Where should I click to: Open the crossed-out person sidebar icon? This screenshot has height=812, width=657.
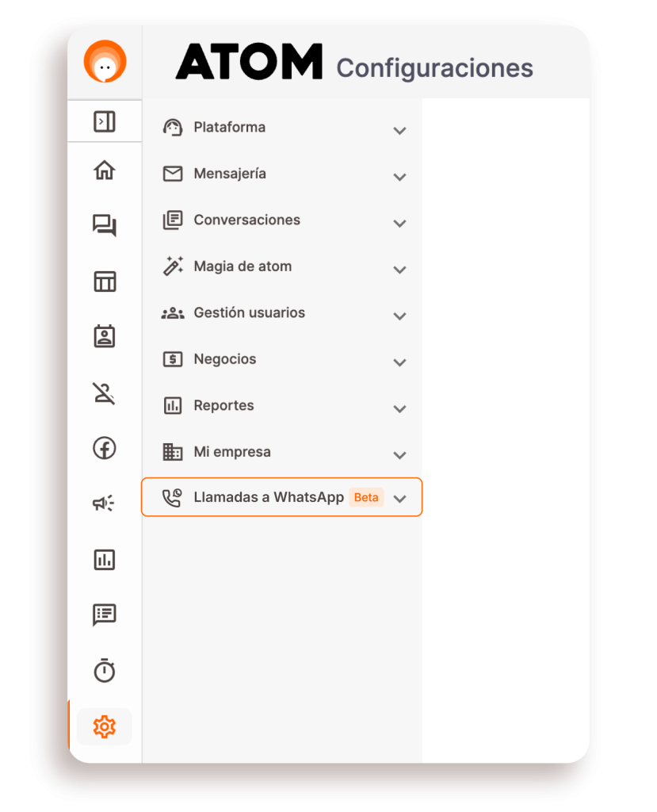point(104,393)
